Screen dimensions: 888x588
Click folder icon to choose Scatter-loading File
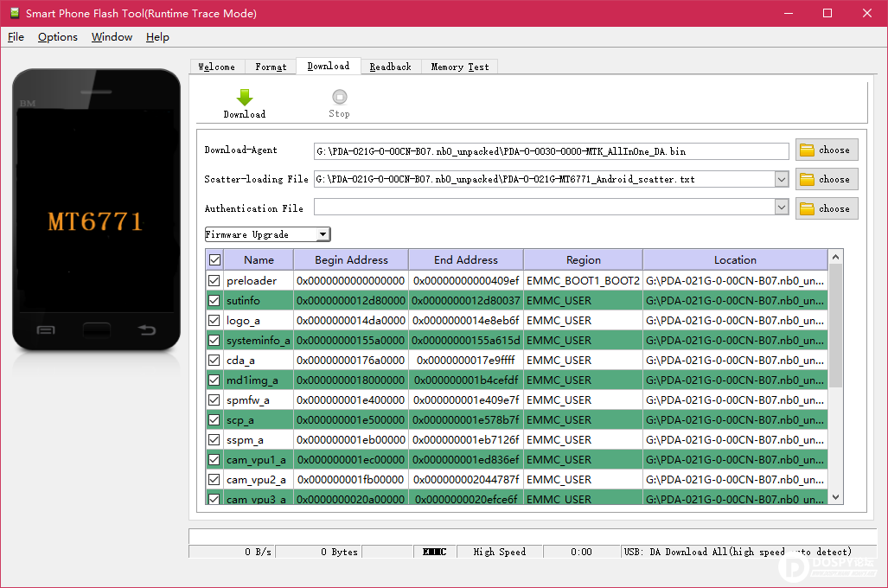click(808, 180)
